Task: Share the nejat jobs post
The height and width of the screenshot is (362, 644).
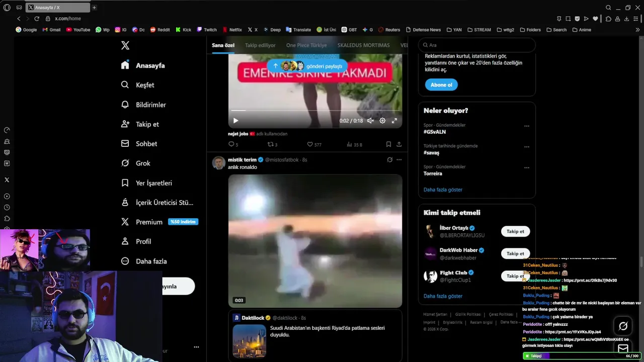Action: click(399, 144)
